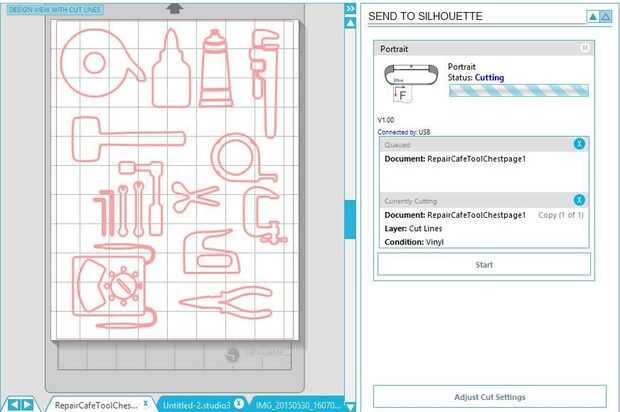The image size is (620, 412).
Task: Click scroll up arrow on canvas scrollbar
Action: pyautogui.click(x=350, y=23)
